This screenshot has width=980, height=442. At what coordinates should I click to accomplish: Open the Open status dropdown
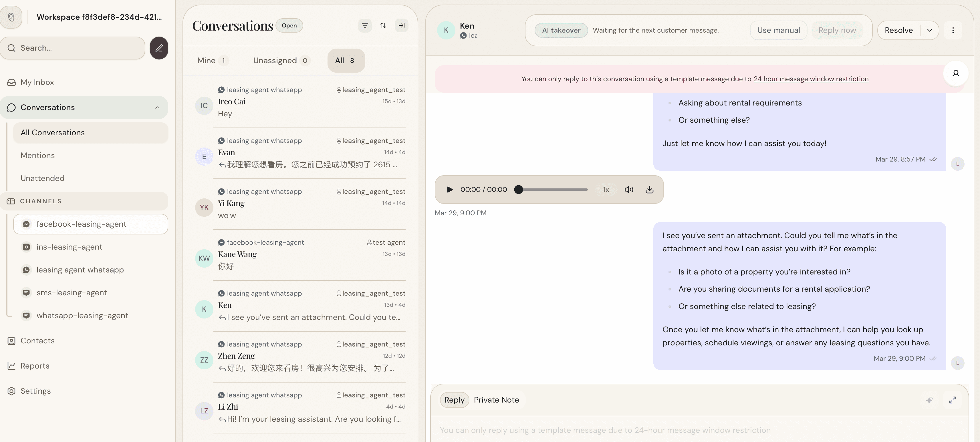(289, 25)
